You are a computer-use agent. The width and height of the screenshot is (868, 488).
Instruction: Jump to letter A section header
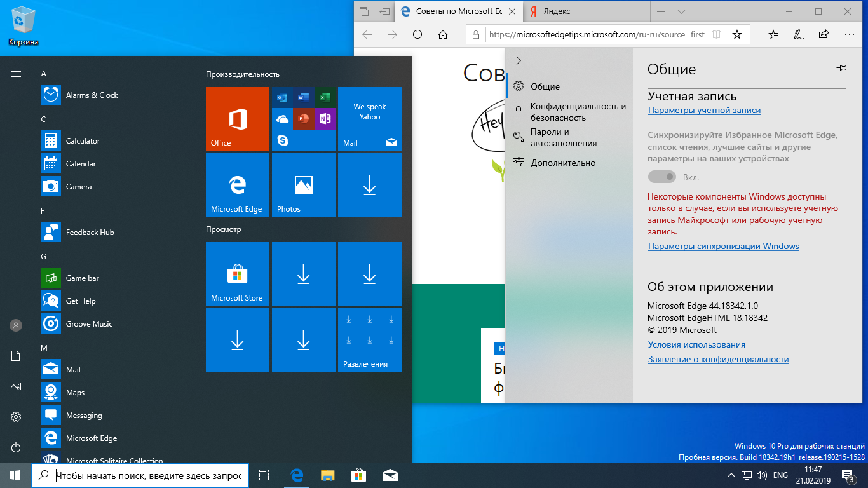click(x=44, y=74)
